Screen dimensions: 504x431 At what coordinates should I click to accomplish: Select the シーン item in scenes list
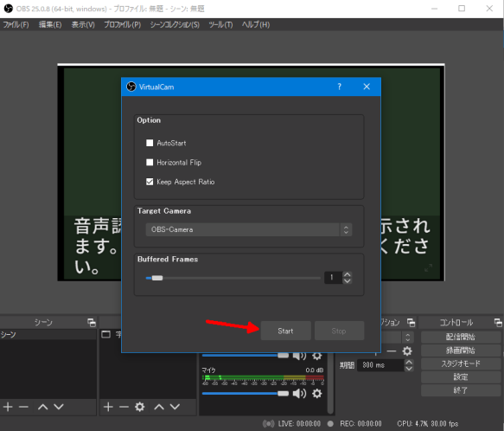tap(48, 334)
